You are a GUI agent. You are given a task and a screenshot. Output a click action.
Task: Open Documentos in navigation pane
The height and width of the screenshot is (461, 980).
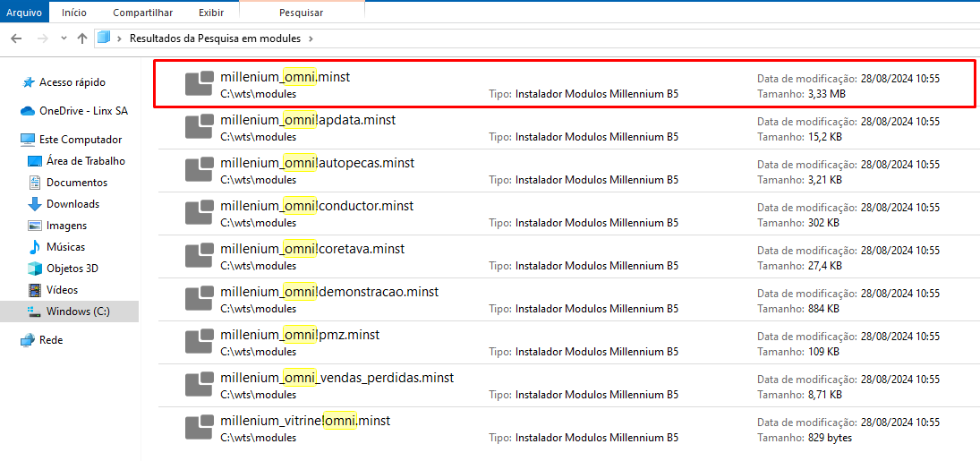pyautogui.click(x=76, y=183)
